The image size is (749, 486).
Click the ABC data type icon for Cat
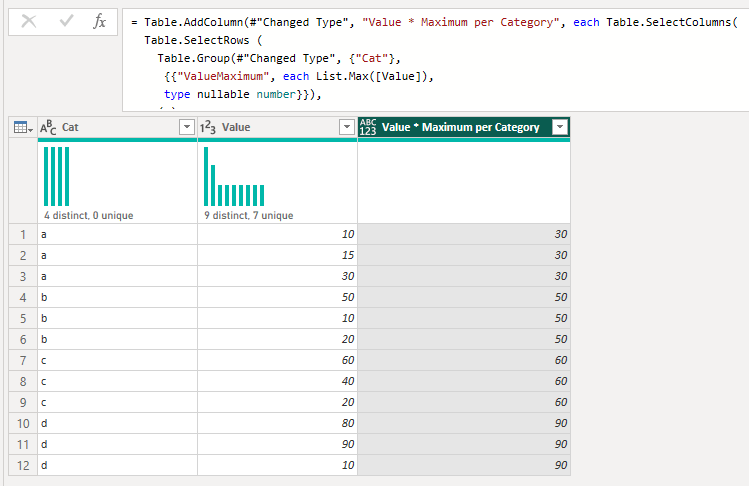pyautogui.click(x=49, y=127)
